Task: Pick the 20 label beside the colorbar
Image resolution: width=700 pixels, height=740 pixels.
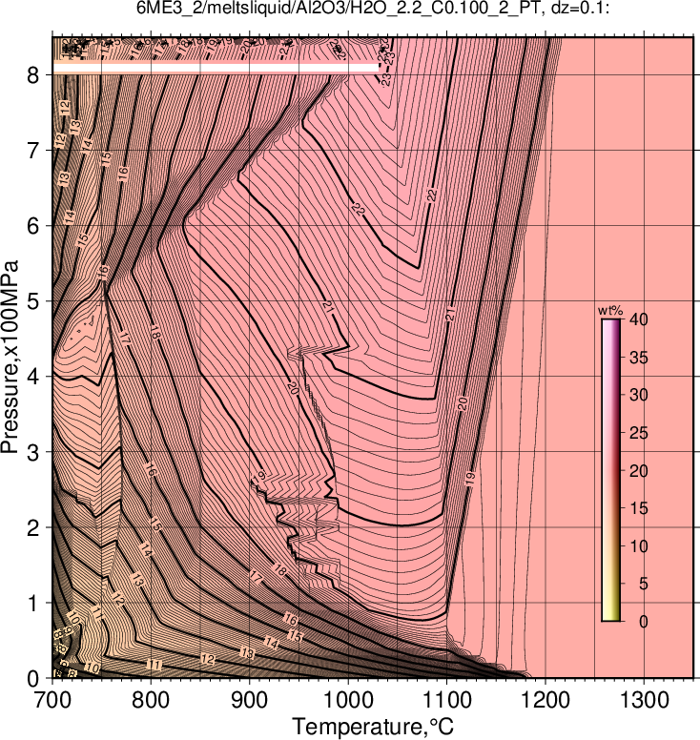Action: pos(639,470)
